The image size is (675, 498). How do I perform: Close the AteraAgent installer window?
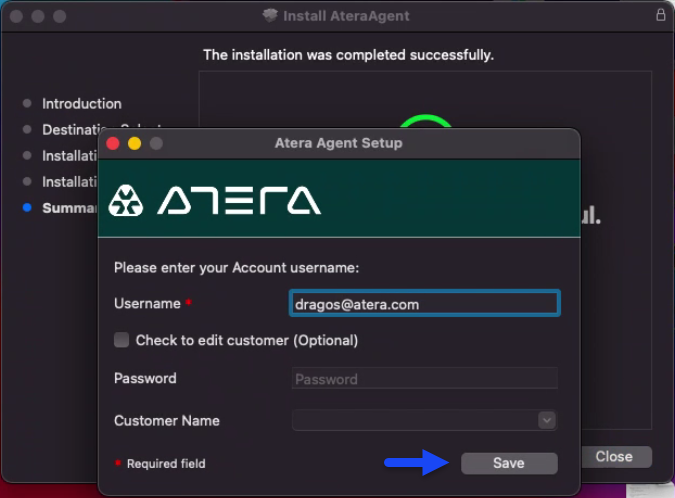click(616, 457)
